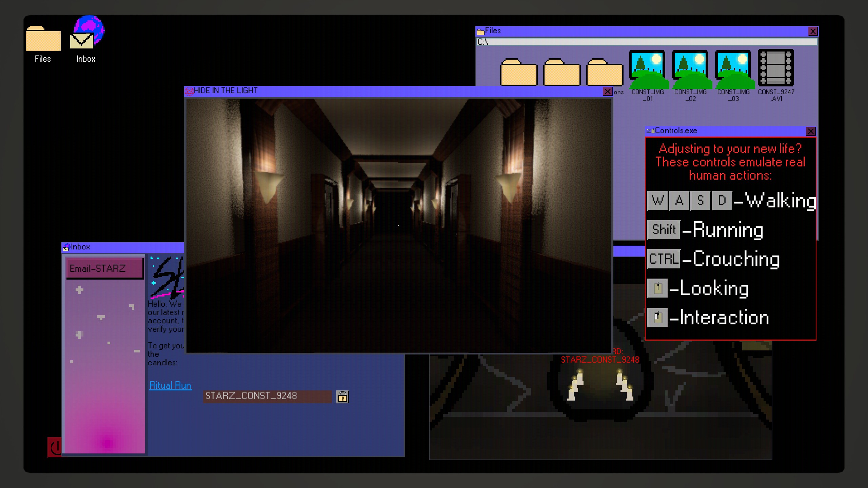Play the CONST_9247.AVI video file
The height and width of the screenshot is (488, 868).
point(776,68)
